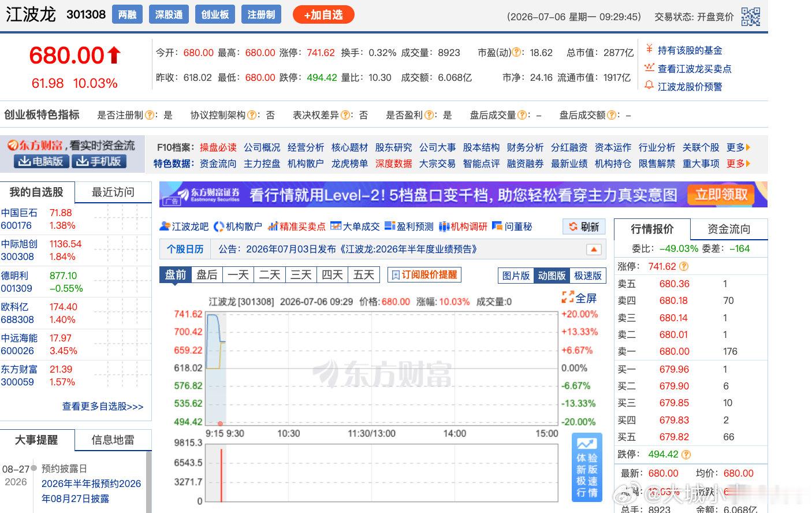Open 中国巨石 600176 in watchlist

coord(20,219)
